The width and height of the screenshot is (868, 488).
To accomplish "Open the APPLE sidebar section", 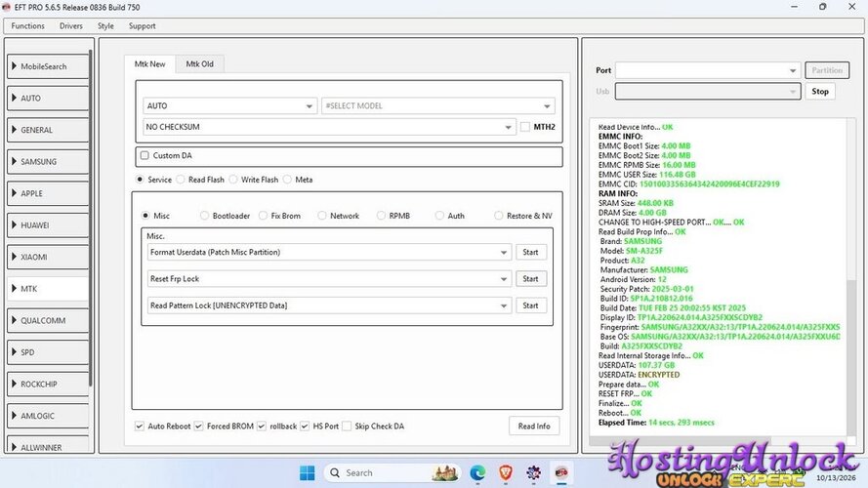I will click(x=48, y=193).
